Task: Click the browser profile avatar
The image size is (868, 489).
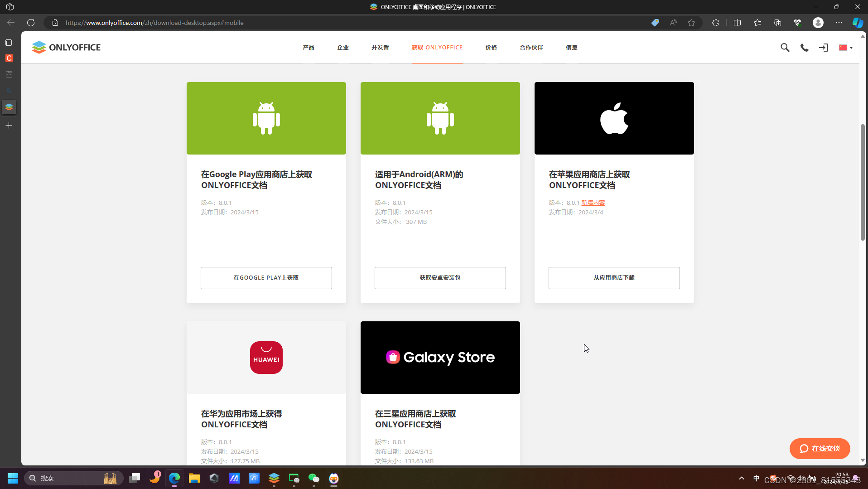Action: click(818, 23)
